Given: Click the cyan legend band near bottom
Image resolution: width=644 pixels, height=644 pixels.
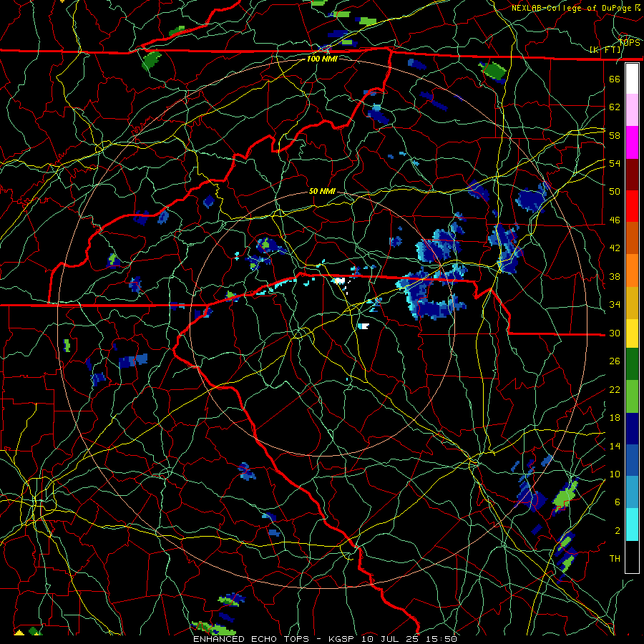Looking at the screenshot, I should (632, 525).
